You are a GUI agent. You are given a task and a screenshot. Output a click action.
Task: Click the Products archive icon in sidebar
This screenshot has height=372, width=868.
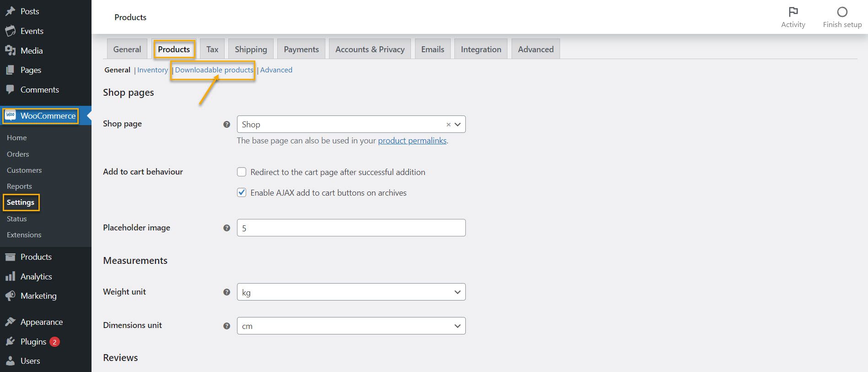coord(10,257)
